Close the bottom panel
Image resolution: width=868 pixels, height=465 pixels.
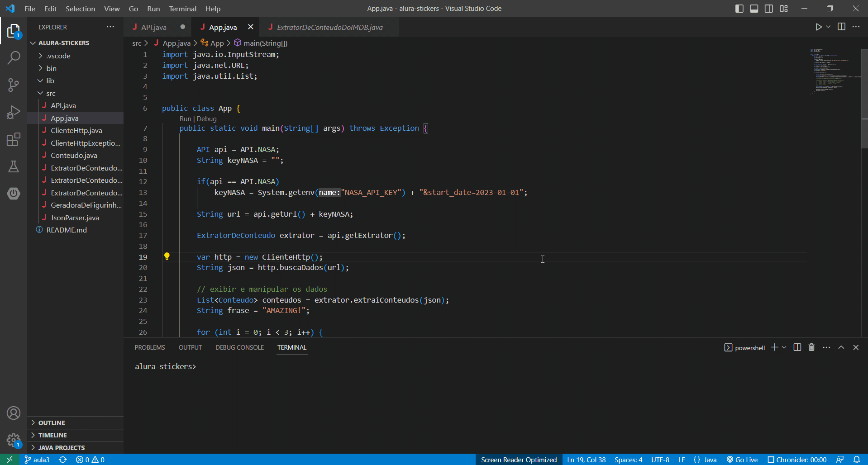856,347
